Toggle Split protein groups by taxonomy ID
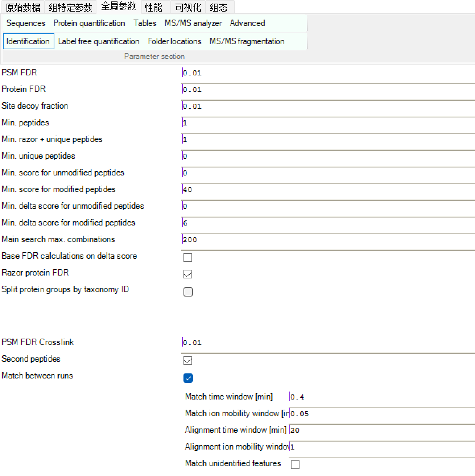The height and width of the screenshot is (476, 475). tap(188, 292)
